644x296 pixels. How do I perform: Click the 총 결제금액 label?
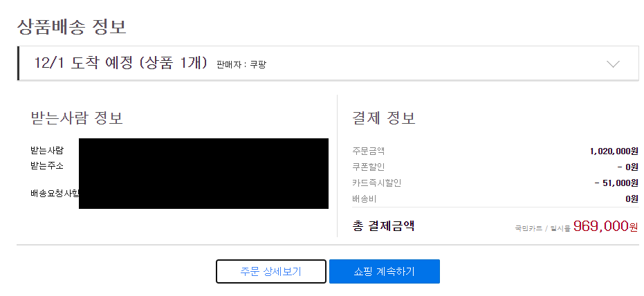[x=383, y=225]
